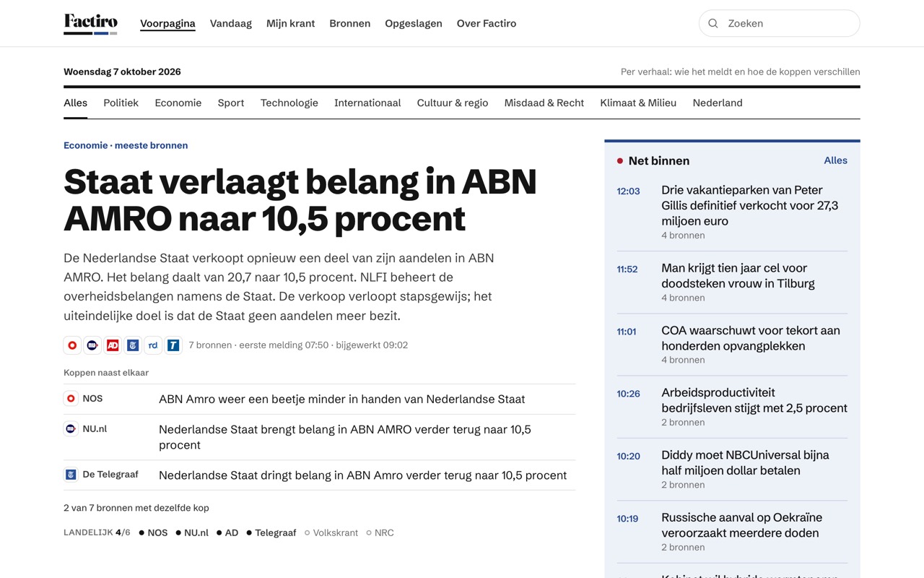Open the NU.nl headline about ABN AMRO
Screen dimensions: 924x578
pos(345,437)
